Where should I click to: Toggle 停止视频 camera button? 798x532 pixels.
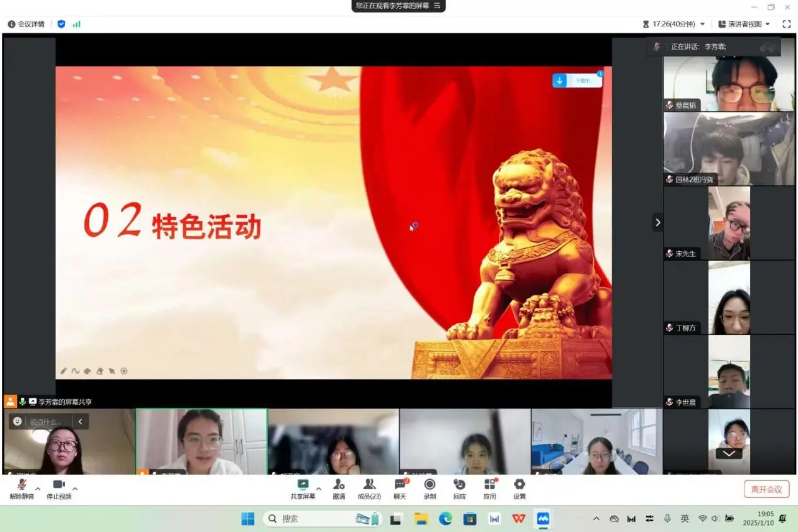click(x=59, y=488)
